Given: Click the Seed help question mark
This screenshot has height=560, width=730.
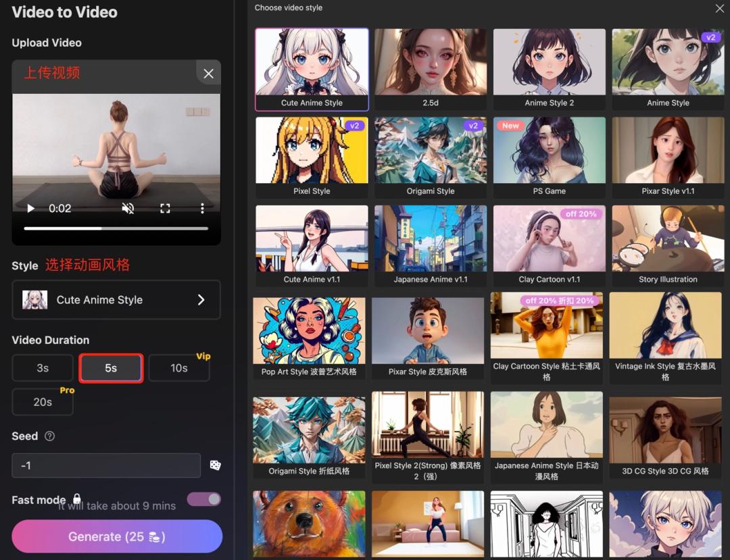Looking at the screenshot, I should (x=49, y=436).
